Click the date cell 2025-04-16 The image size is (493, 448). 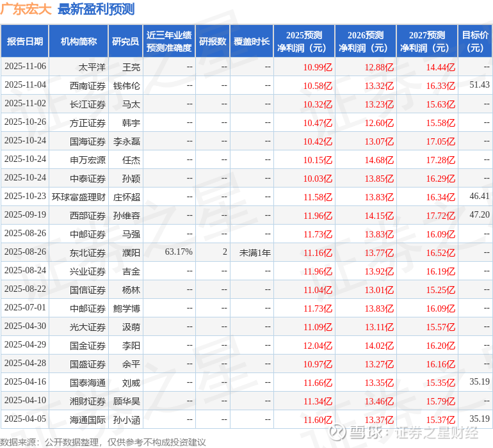(x=25, y=381)
